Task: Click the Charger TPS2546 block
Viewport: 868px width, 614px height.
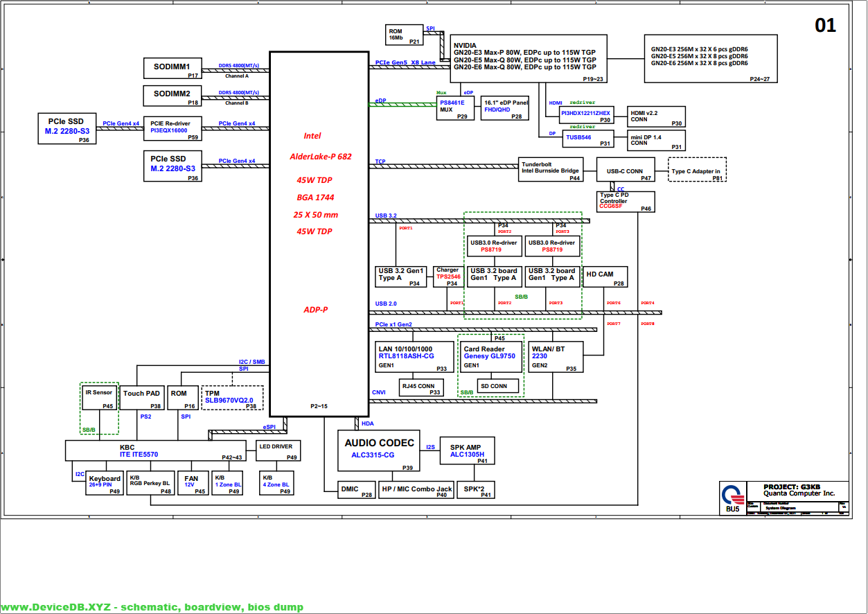Action: click(x=449, y=277)
